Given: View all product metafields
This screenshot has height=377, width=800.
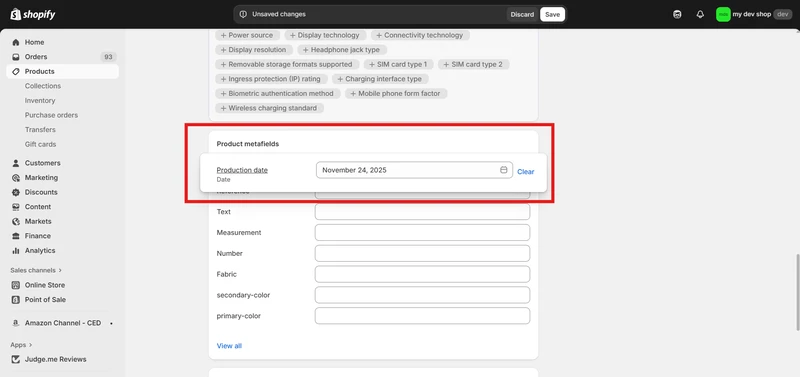Looking at the screenshot, I should [229, 346].
